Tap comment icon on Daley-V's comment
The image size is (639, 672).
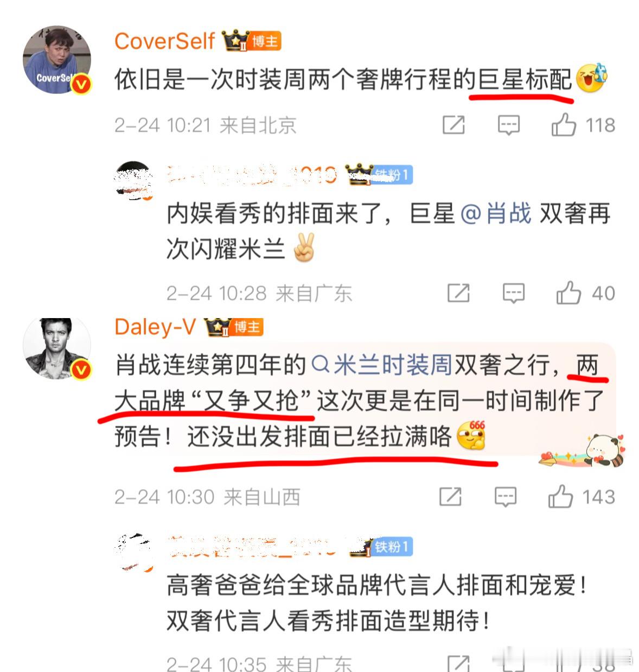(x=505, y=497)
